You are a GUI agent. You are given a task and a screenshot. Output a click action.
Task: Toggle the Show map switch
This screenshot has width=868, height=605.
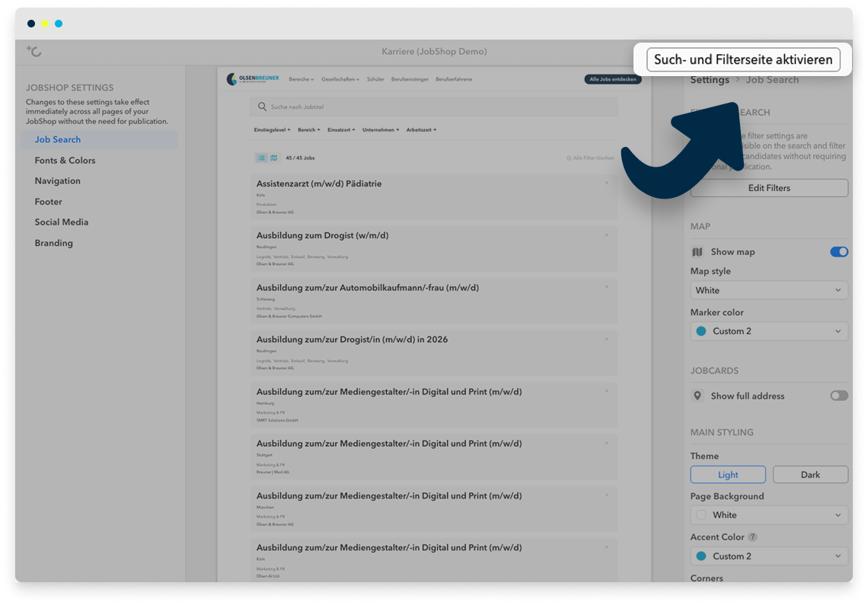tap(838, 252)
